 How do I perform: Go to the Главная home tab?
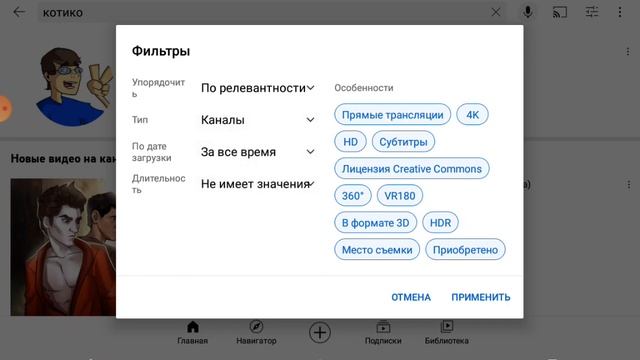(193, 333)
